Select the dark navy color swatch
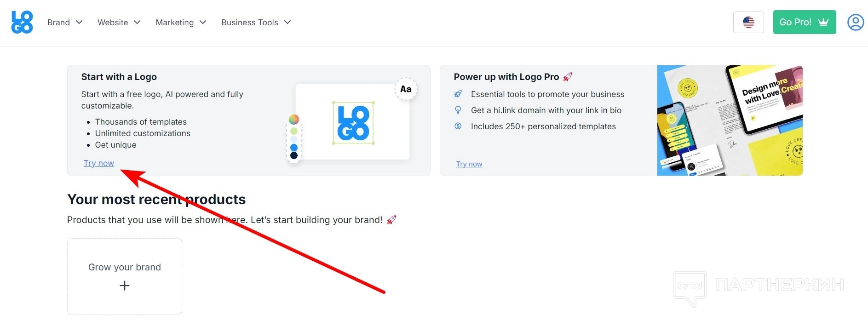868x332 pixels. 294,155
